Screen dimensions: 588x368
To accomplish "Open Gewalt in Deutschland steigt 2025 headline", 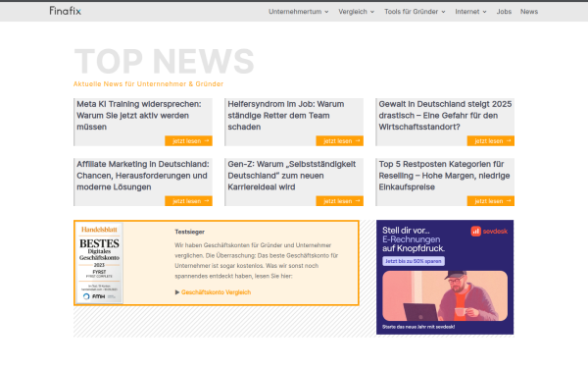I will click(445, 115).
